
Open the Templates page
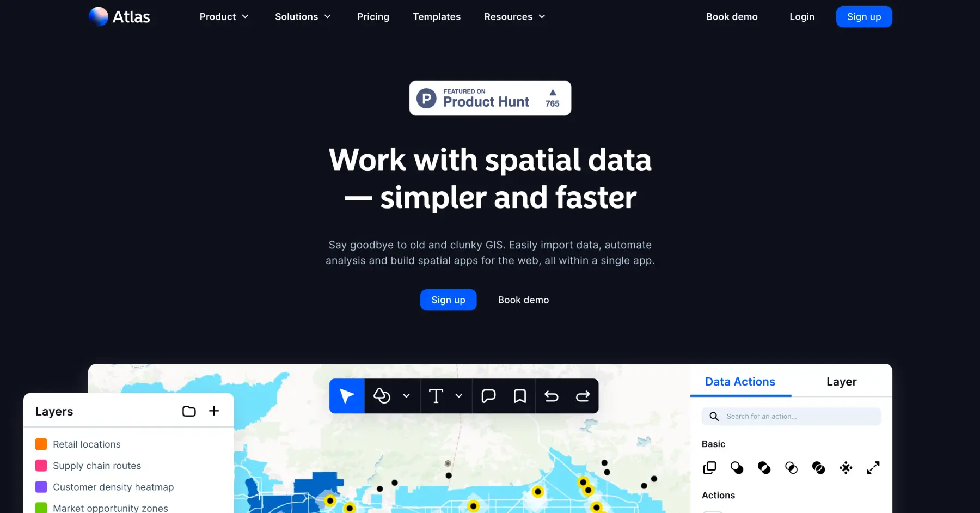[x=437, y=17]
